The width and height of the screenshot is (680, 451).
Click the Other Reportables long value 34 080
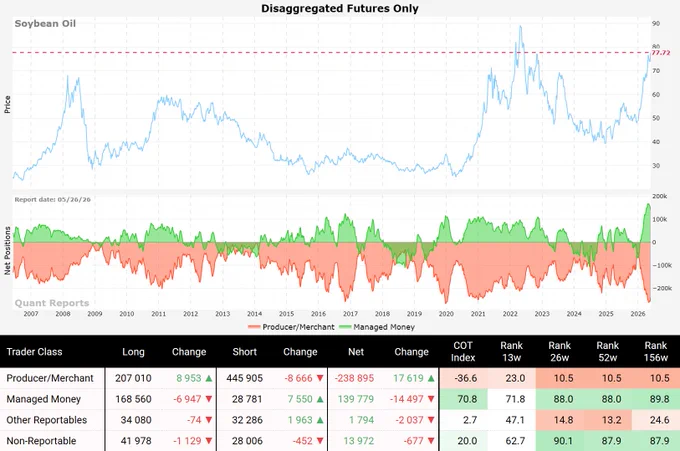[136, 420]
